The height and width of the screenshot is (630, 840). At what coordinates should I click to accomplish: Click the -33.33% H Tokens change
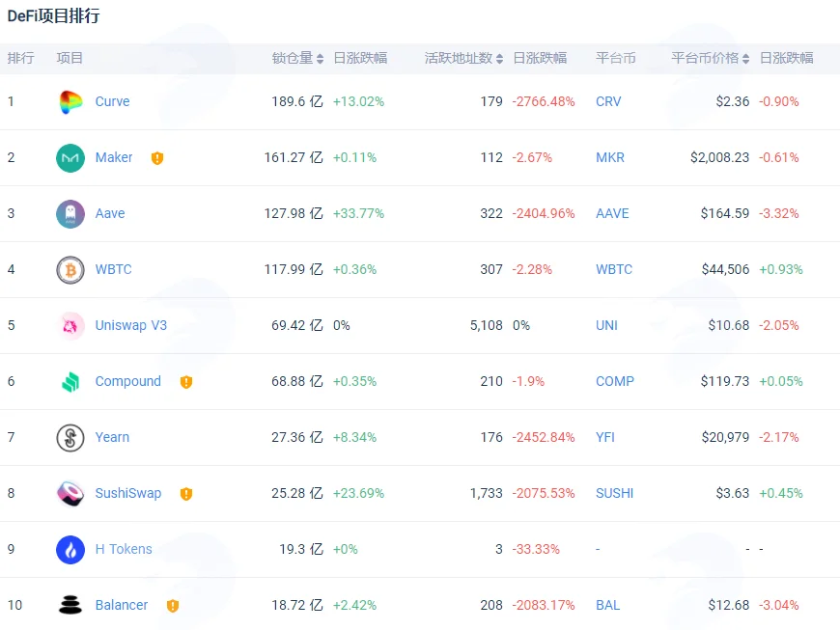[x=536, y=549]
